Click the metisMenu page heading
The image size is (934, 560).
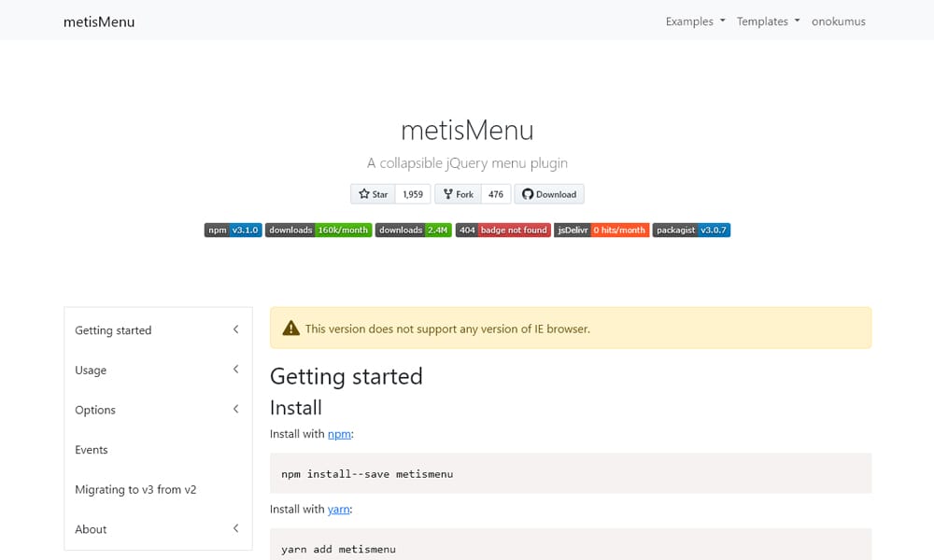pyautogui.click(x=467, y=131)
